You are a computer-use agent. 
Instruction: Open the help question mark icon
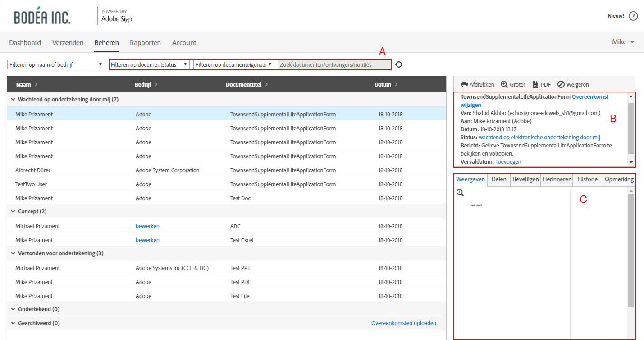pyautogui.click(x=633, y=16)
